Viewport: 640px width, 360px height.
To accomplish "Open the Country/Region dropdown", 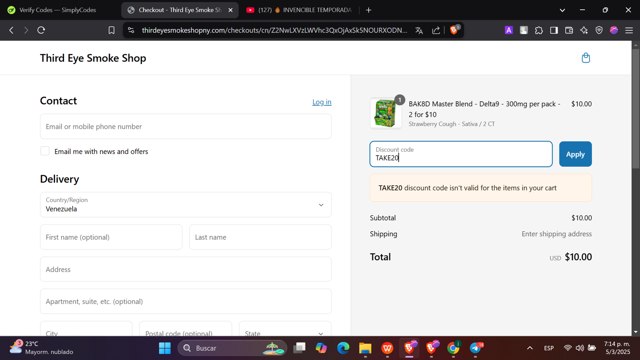I will [186, 204].
